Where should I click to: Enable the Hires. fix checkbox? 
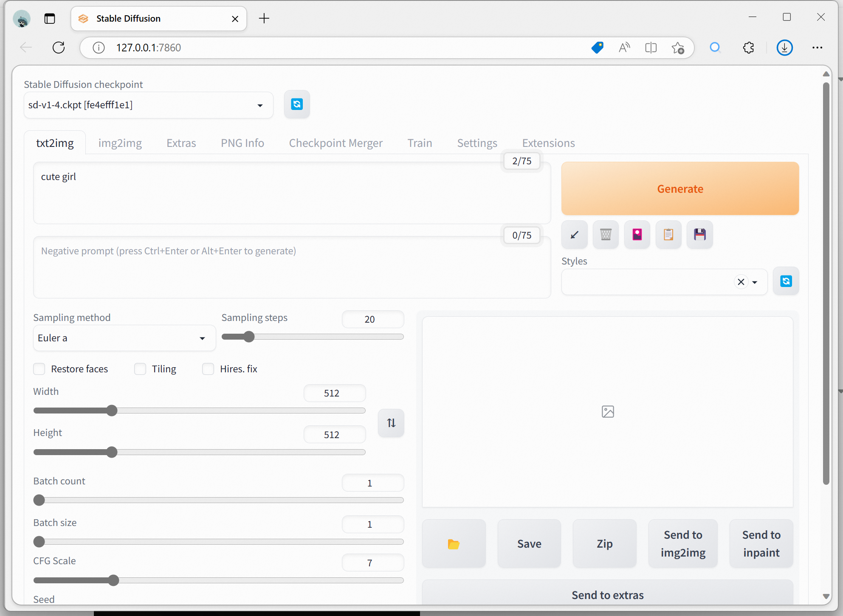[208, 369]
